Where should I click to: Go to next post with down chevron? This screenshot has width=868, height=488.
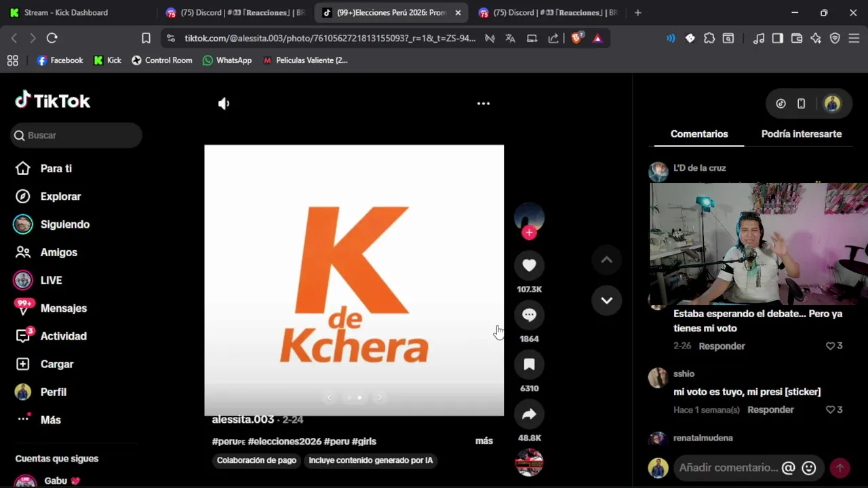click(x=606, y=300)
